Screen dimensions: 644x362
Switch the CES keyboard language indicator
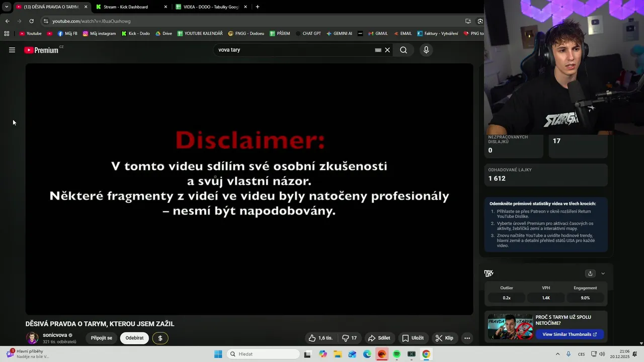pyautogui.click(x=581, y=354)
